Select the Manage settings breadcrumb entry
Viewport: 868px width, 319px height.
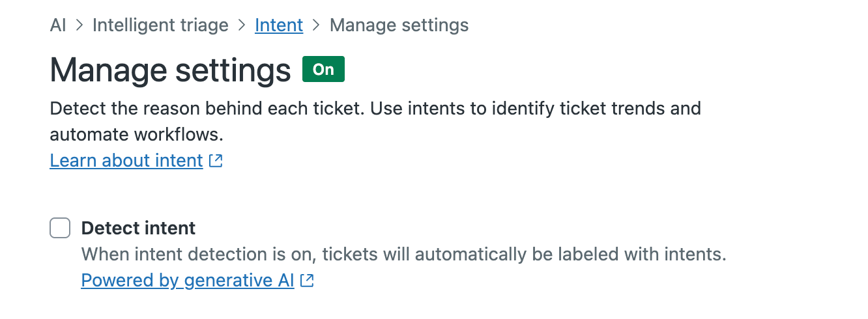coord(399,25)
